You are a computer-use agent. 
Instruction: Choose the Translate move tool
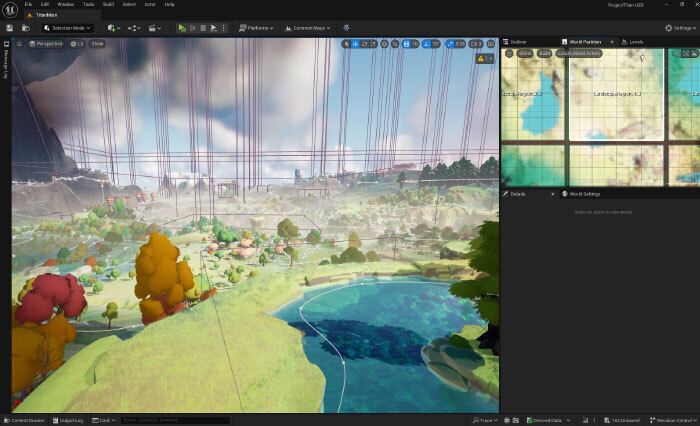click(355, 44)
